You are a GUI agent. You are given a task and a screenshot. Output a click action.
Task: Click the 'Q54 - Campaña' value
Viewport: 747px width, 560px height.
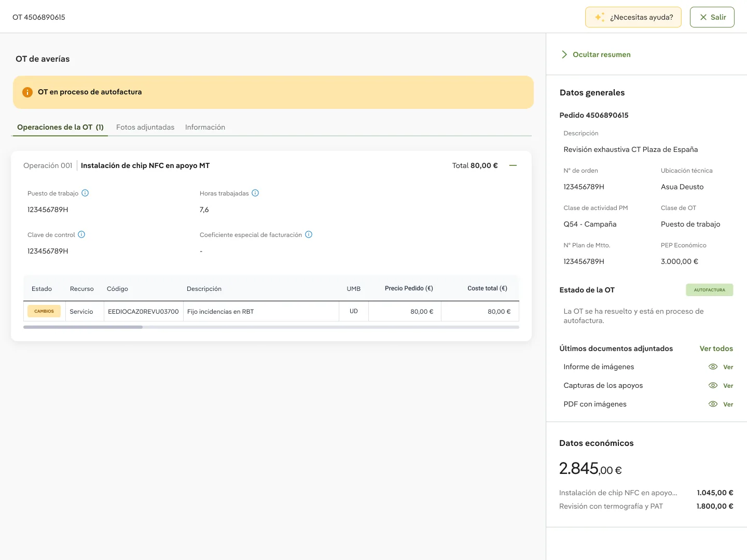[x=590, y=224]
